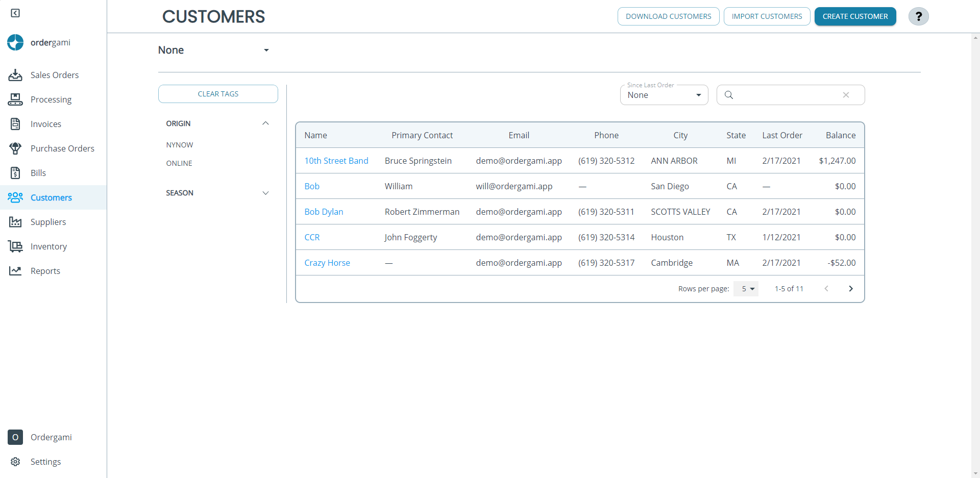Open the rows per page dropdown

click(x=746, y=289)
